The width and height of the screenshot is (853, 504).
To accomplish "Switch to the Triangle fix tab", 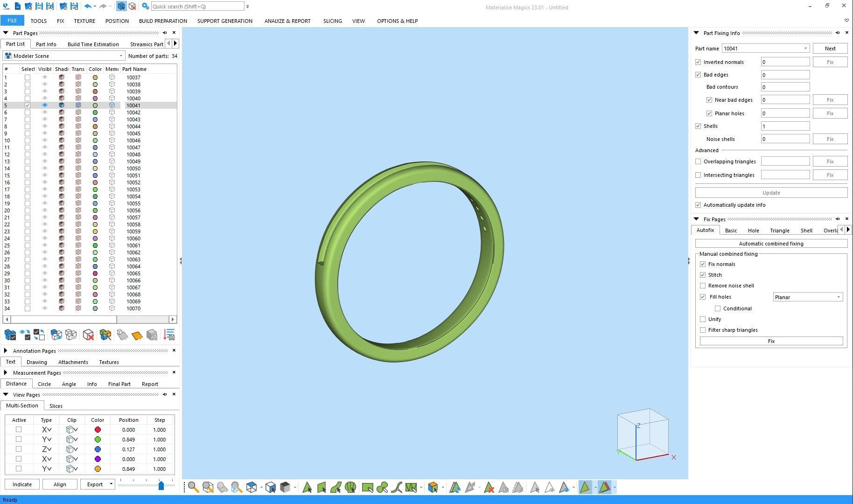I will point(779,231).
